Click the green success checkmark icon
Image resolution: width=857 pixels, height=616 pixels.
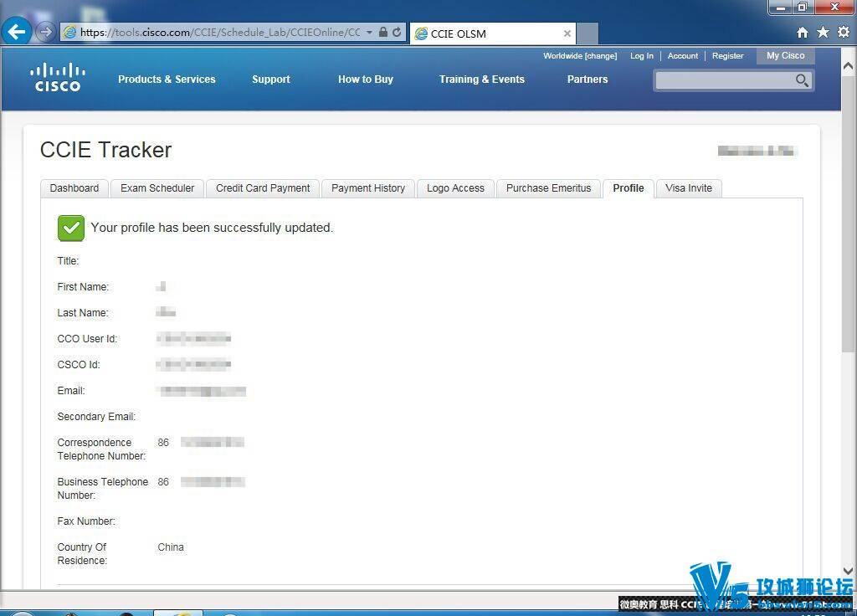[x=71, y=228]
